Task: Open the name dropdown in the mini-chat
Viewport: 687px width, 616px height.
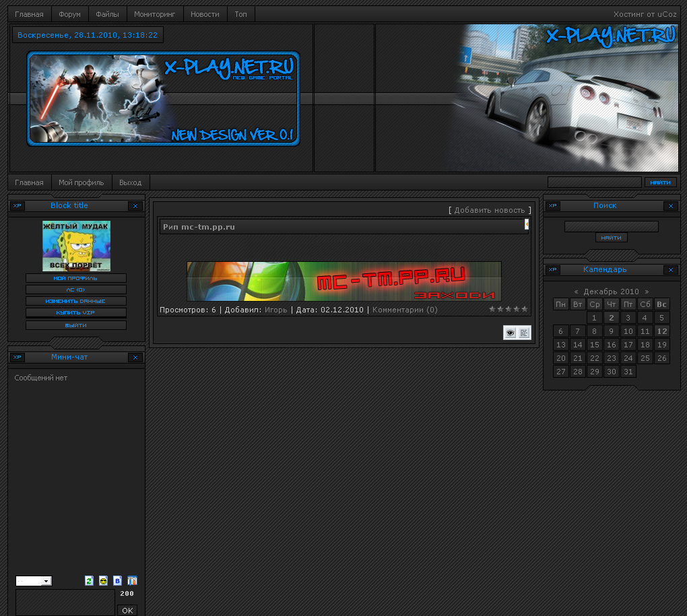Action: point(34,580)
